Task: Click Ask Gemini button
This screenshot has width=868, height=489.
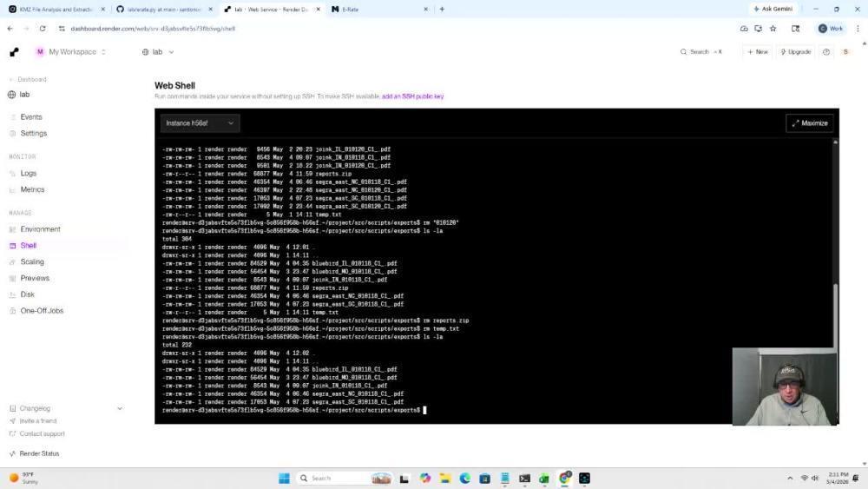Action: pyautogui.click(x=773, y=9)
